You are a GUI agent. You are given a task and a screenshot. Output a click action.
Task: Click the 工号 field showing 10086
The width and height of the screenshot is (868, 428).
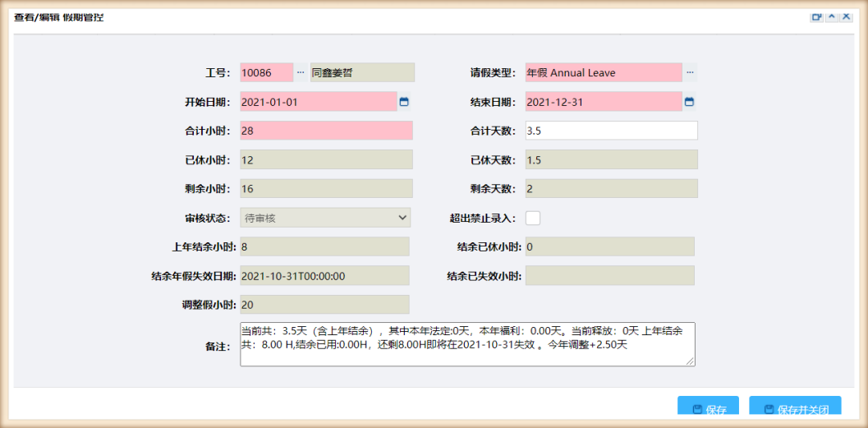[x=266, y=72]
